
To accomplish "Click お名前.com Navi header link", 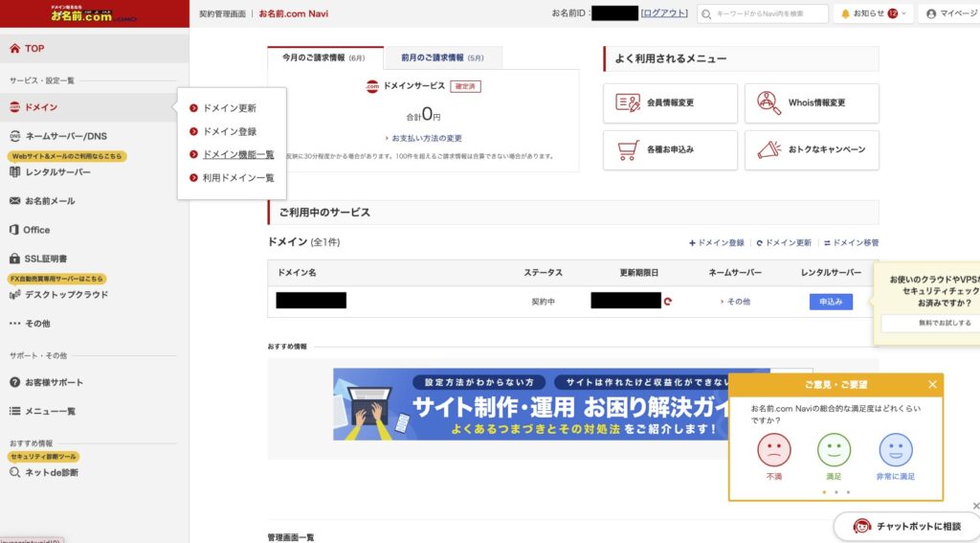I will (x=294, y=13).
